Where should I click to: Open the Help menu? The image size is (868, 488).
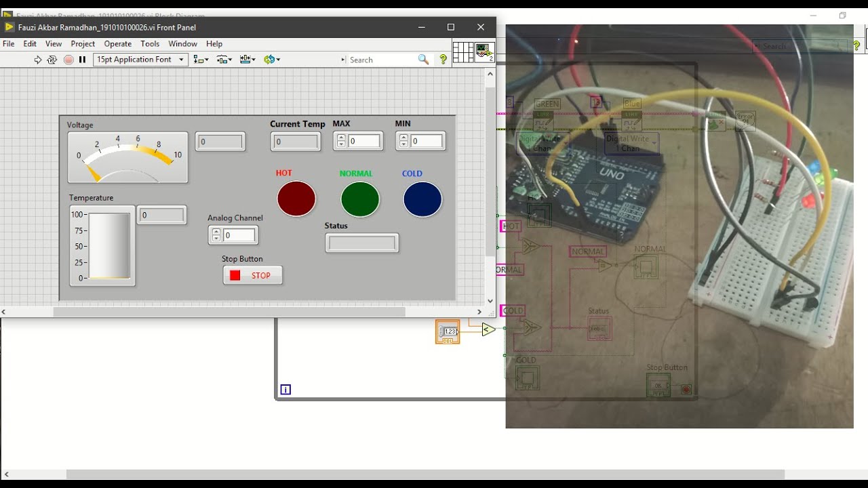tap(214, 43)
